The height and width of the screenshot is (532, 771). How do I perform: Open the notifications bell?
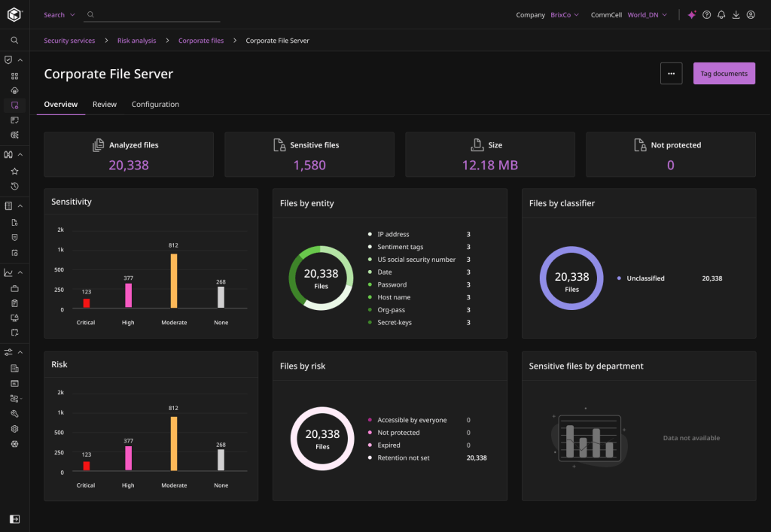(x=721, y=15)
